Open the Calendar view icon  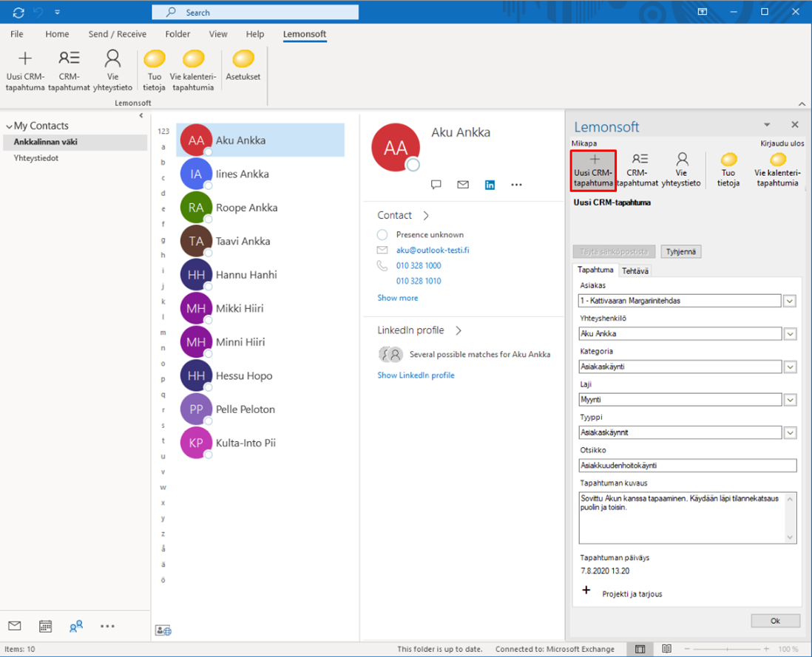click(46, 626)
